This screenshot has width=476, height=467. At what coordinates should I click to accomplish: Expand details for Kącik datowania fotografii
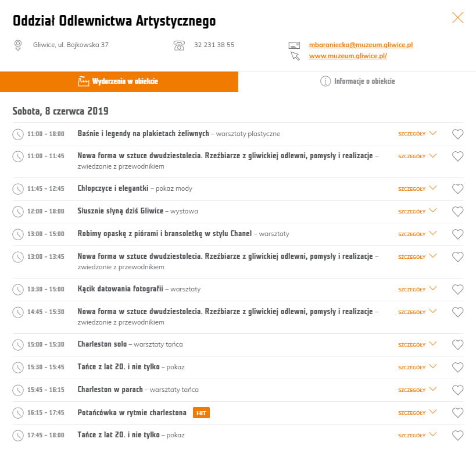click(417, 290)
